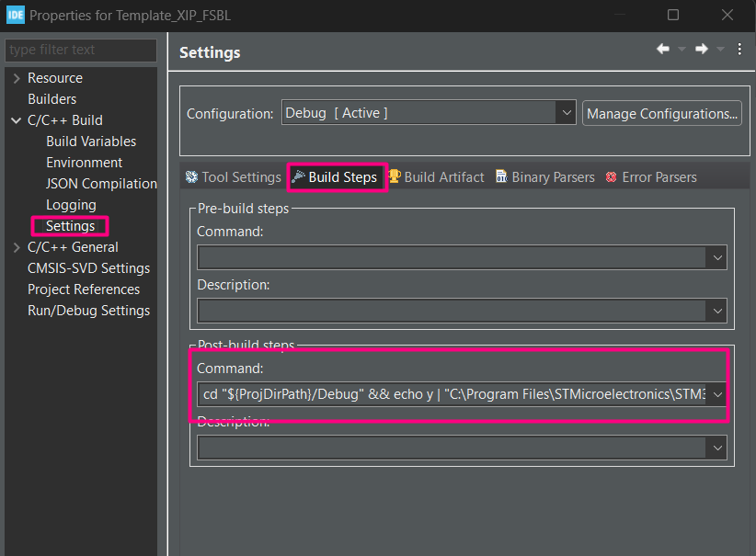This screenshot has width=756, height=556.
Task: Open the Error Parsers tab
Action: [651, 177]
